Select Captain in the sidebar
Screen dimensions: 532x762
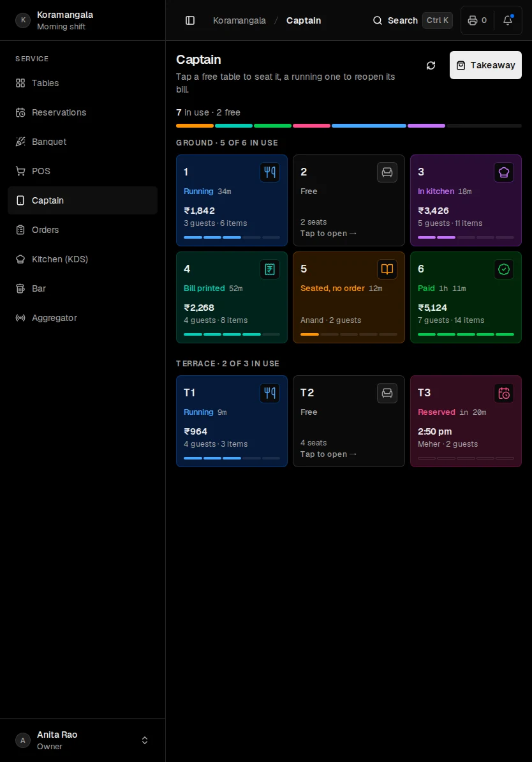pos(82,200)
